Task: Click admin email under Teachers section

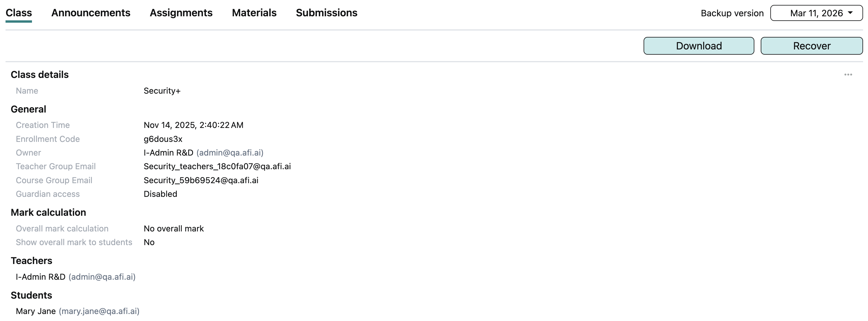Action: 102,277
